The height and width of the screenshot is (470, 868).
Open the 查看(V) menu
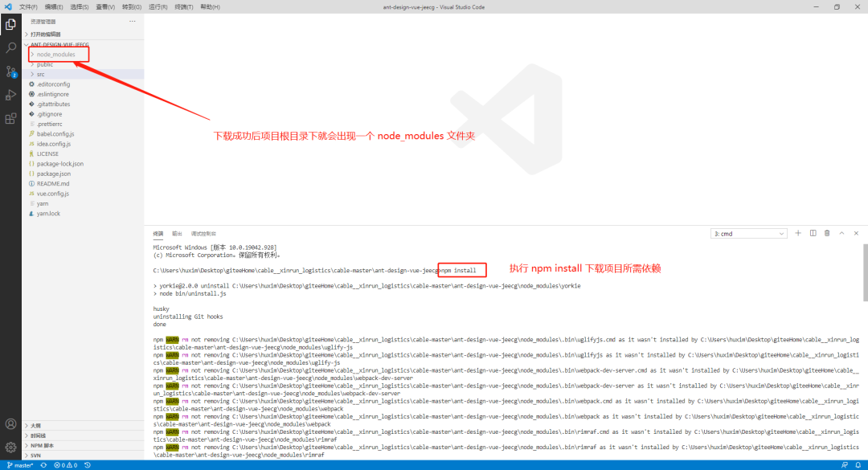click(x=105, y=6)
